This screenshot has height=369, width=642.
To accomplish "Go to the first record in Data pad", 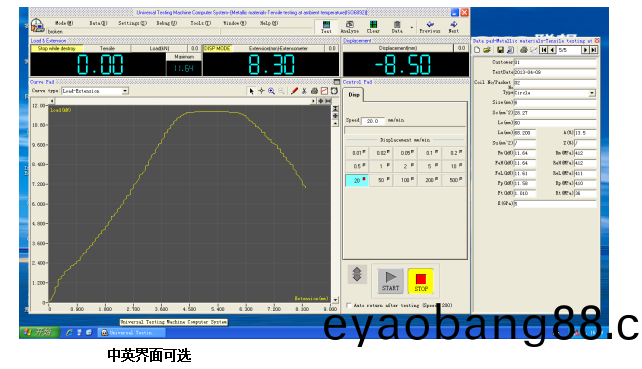I will coord(543,50).
